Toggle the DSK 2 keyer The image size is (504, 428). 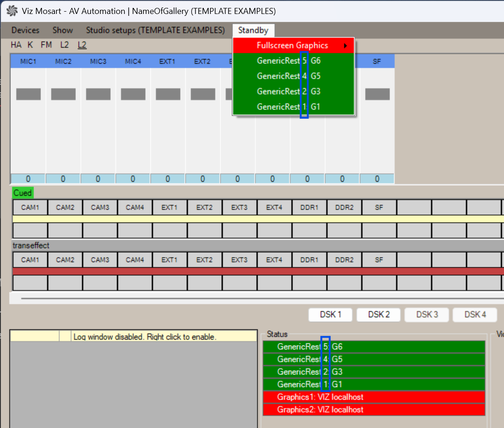coord(379,314)
